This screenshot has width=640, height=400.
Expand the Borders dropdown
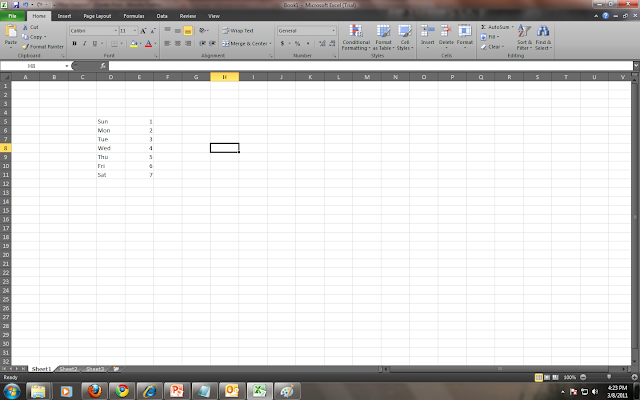pos(121,43)
